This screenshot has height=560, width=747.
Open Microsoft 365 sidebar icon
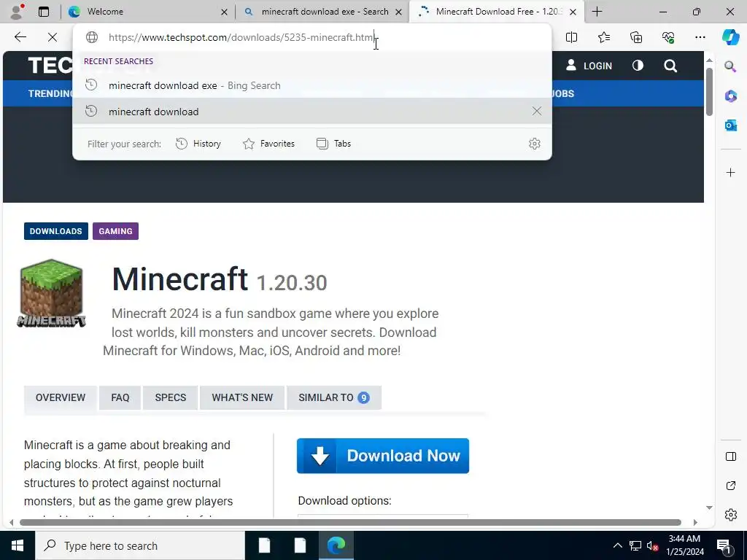[x=730, y=96]
